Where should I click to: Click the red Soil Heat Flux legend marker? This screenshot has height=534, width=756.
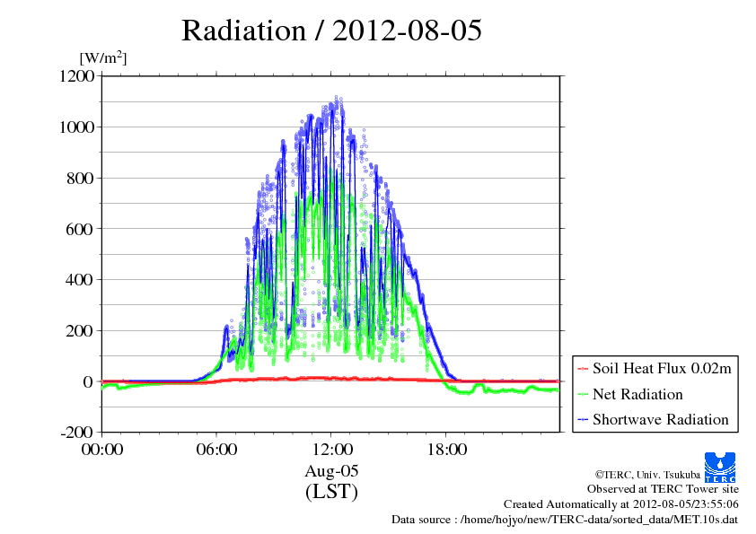click(x=583, y=369)
